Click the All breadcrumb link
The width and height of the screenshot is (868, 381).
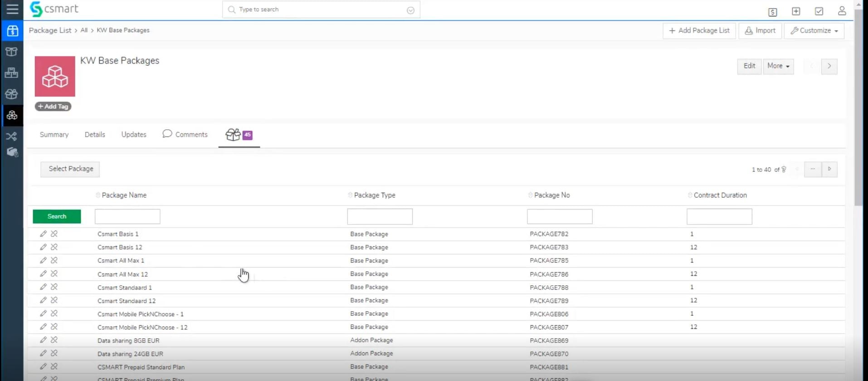point(84,30)
